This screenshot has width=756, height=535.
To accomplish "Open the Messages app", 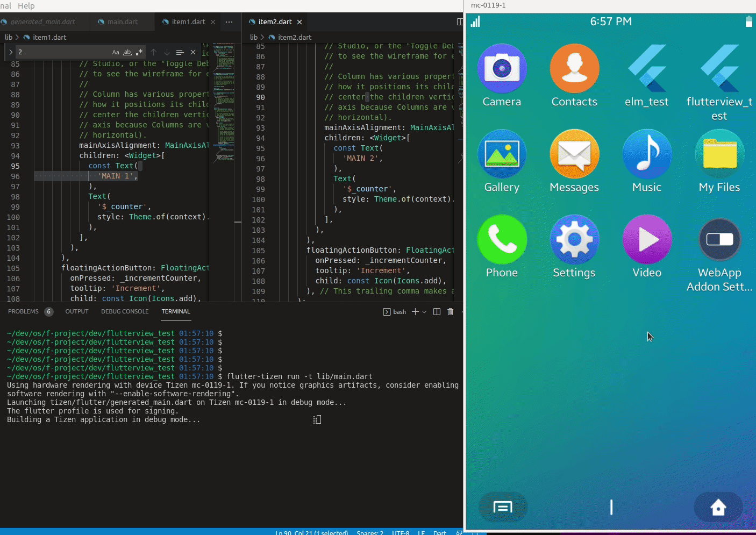I will coord(574,154).
